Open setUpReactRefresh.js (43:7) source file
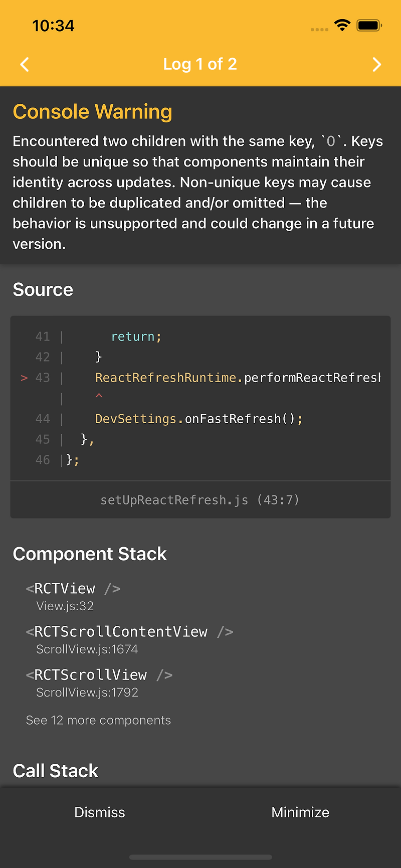401x868 pixels. pos(200,500)
